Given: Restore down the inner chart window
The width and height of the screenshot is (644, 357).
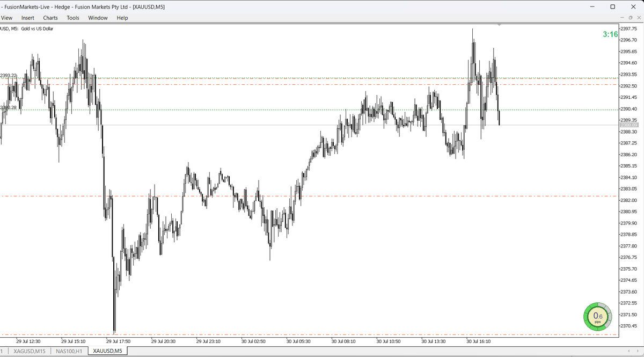Looking at the screenshot, I should (x=630, y=18).
